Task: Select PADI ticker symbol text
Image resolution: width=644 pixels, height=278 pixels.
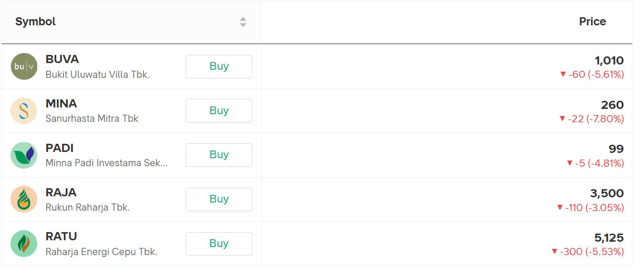Action: pyautogui.click(x=60, y=148)
